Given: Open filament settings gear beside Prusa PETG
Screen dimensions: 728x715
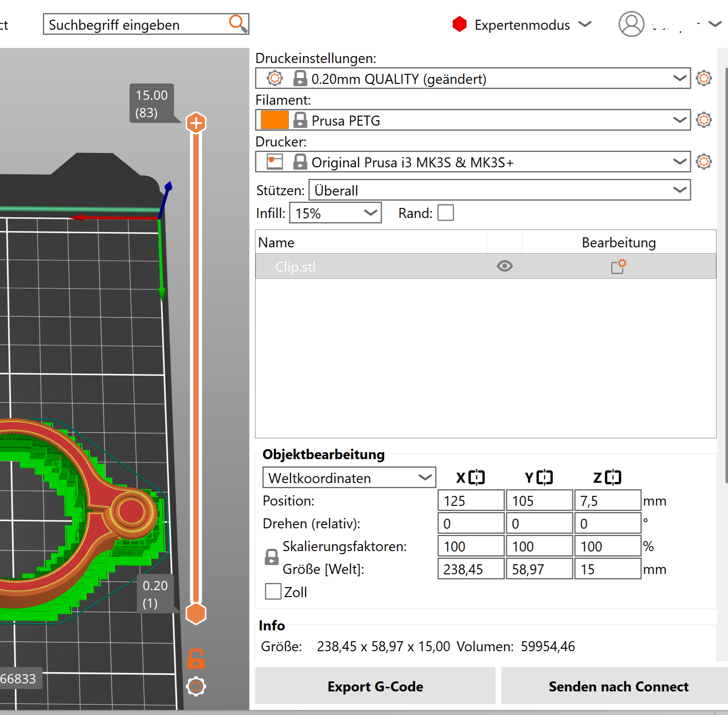Looking at the screenshot, I should [704, 120].
